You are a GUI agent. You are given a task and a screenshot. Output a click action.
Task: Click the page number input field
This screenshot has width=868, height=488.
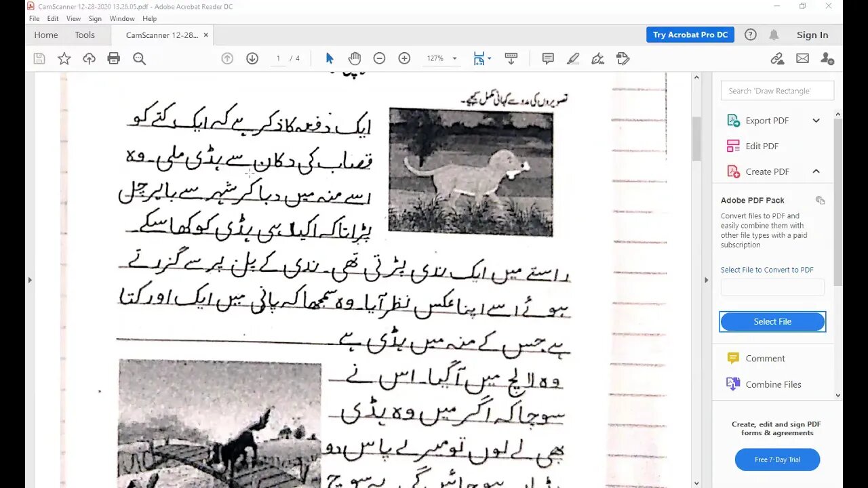pyautogui.click(x=278, y=59)
